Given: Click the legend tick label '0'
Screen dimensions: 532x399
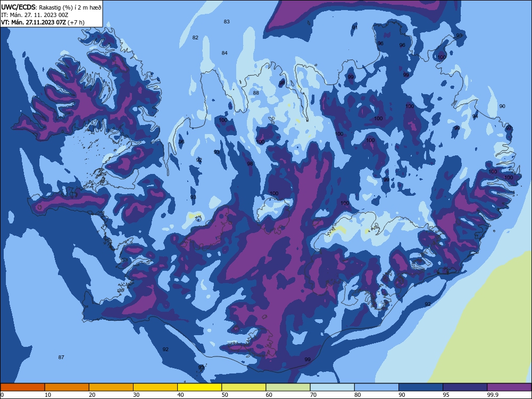Looking at the screenshot, I should pyautogui.click(x=2, y=395).
